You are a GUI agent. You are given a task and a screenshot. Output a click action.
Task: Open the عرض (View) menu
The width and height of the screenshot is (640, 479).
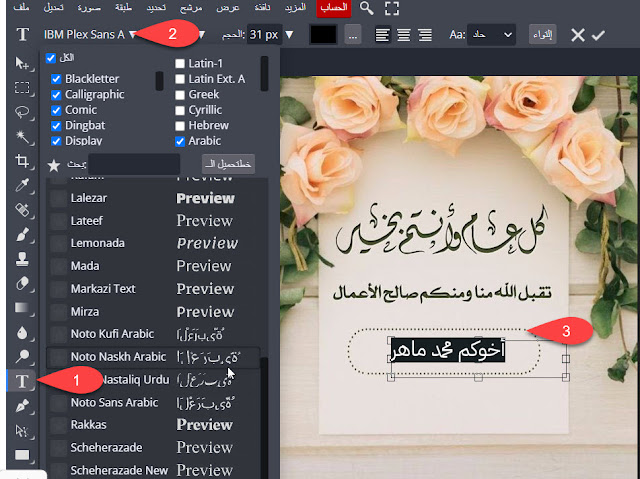coord(227,7)
